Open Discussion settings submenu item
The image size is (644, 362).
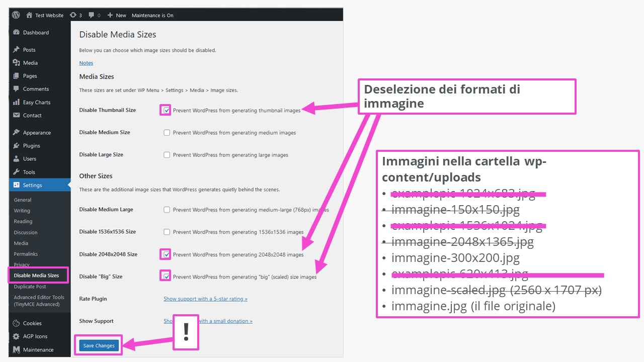point(26,232)
